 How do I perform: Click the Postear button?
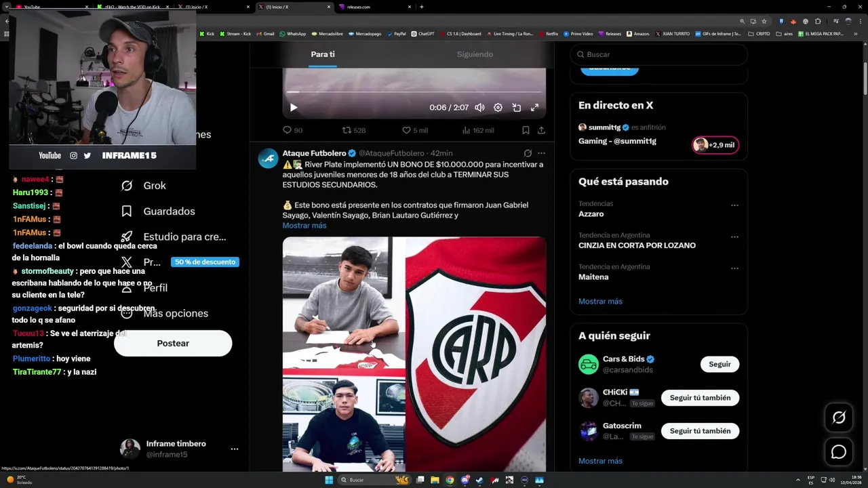(x=173, y=344)
